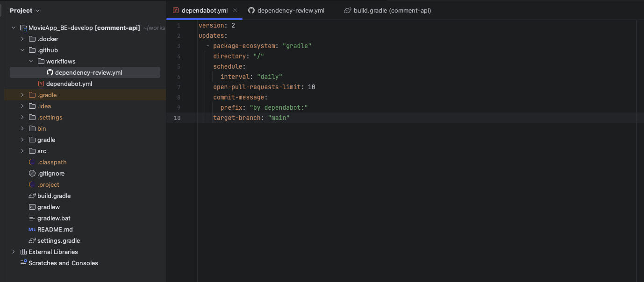Click the Gradle icon beside settings.gradle
The image size is (644, 282).
[x=31, y=240]
